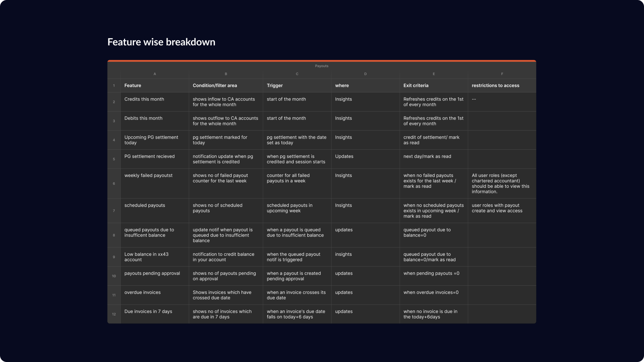Screen dimensions: 644x362
Task: Select 'weekly failed payoutst' cell
Action: [155, 184]
